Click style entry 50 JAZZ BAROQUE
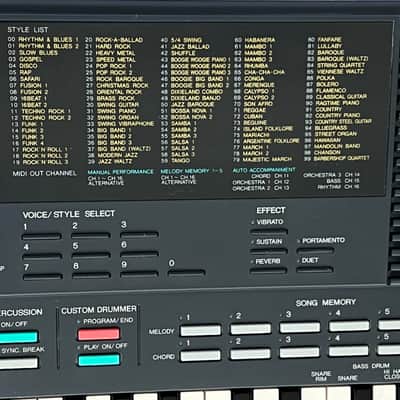The width and height of the screenshot is (400, 400). (188, 104)
